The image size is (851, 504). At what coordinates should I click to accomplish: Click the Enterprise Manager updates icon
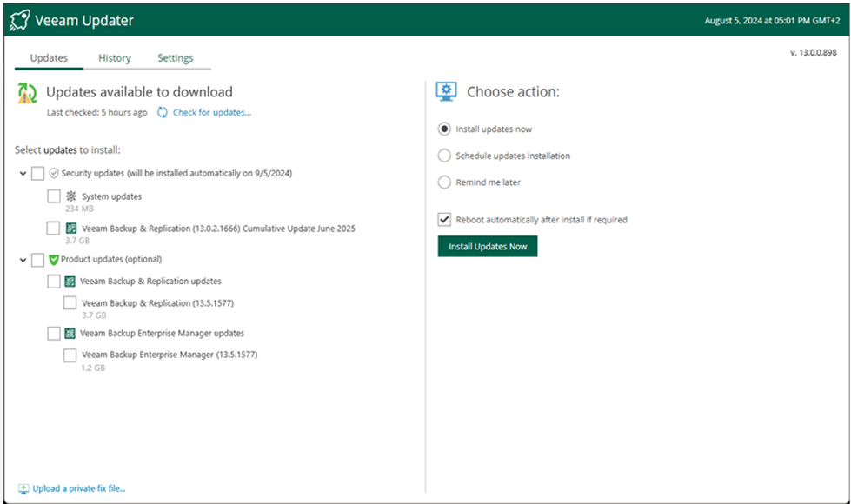(70, 333)
